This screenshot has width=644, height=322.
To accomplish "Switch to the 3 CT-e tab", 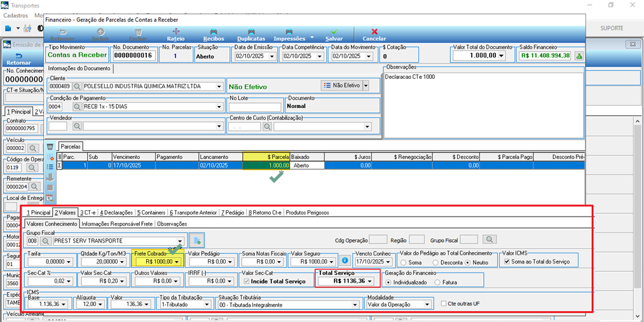I will point(88,213).
